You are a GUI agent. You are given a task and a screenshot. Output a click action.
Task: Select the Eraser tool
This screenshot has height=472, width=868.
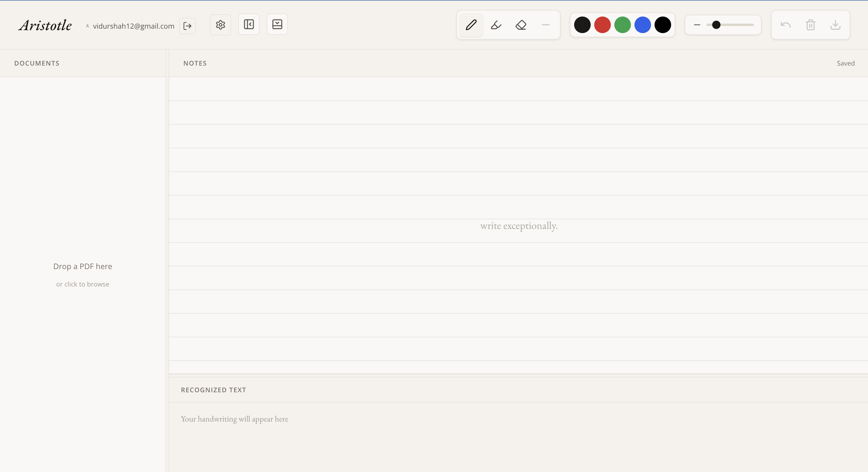point(521,25)
